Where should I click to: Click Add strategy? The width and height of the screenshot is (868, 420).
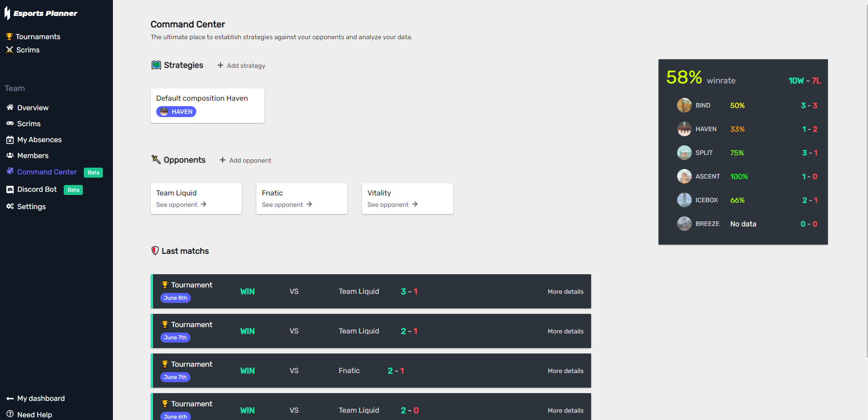pos(241,66)
